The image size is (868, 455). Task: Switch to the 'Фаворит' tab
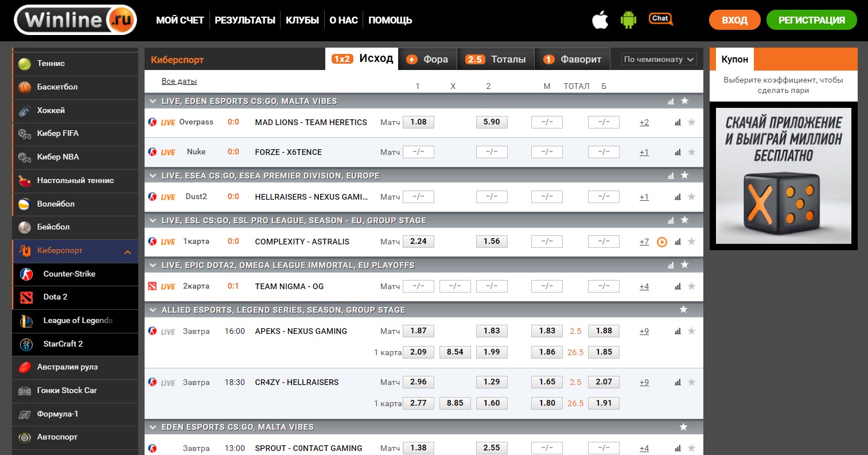pos(572,59)
